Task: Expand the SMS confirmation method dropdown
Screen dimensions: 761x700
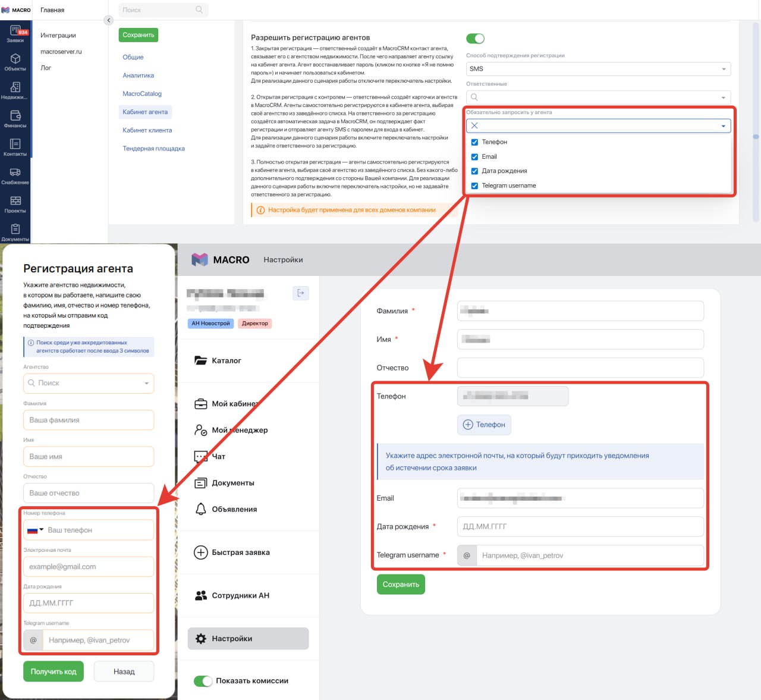Action: [x=598, y=69]
